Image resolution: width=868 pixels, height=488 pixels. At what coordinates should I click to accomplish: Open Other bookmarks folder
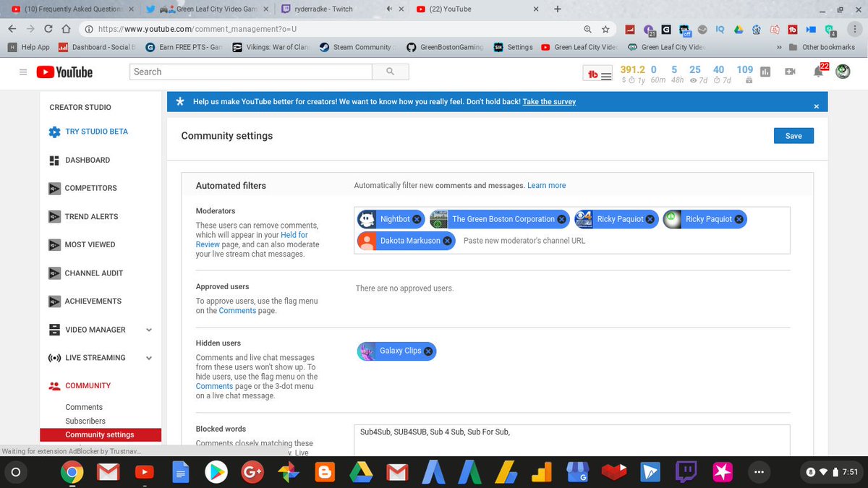(822, 47)
